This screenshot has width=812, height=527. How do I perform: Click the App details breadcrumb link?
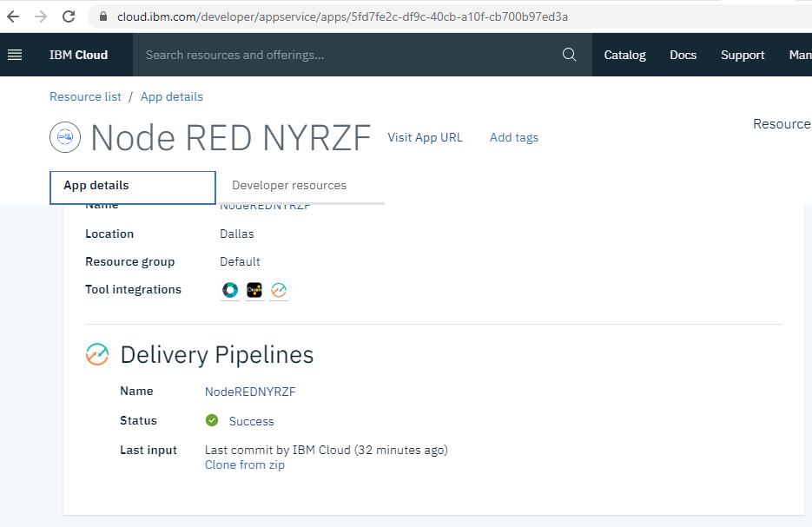(172, 97)
